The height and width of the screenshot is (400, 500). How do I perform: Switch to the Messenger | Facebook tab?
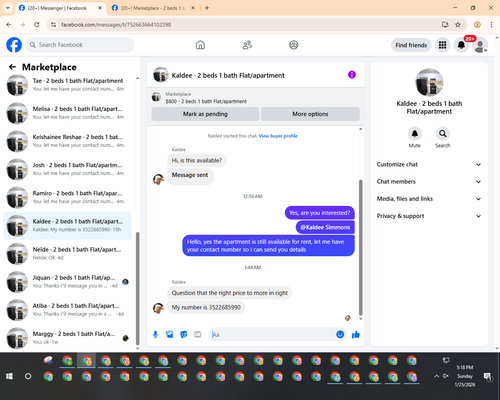point(61,8)
